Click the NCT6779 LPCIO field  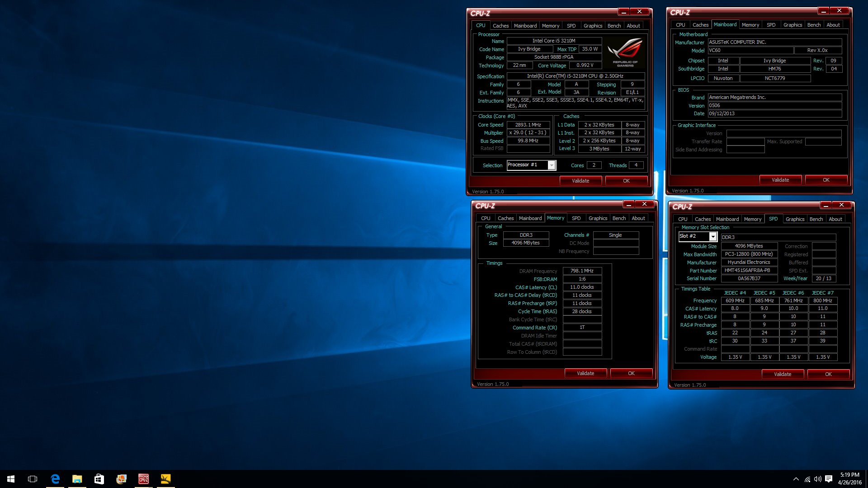pos(775,78)
